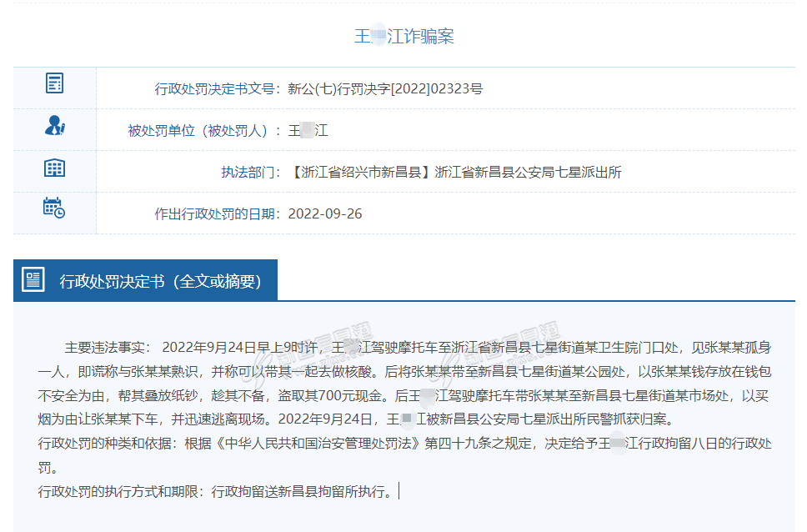Click the 行政处罚决定书文号 label
Screen dimensions: 807x532
click(x=216, y=89)
